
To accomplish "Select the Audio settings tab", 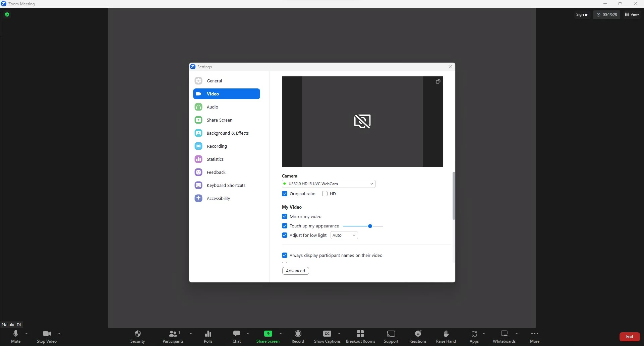I will (x=227, y=107).
